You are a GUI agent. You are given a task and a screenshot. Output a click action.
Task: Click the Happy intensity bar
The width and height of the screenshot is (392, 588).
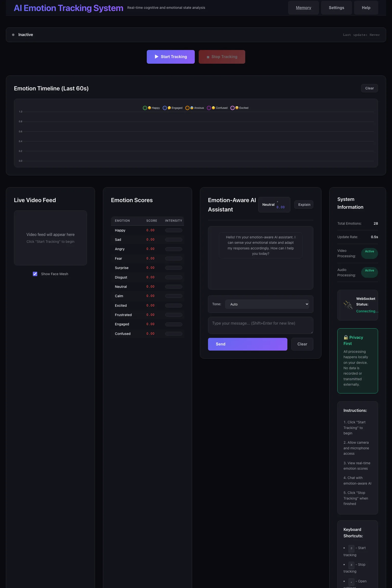click(173, 230)
